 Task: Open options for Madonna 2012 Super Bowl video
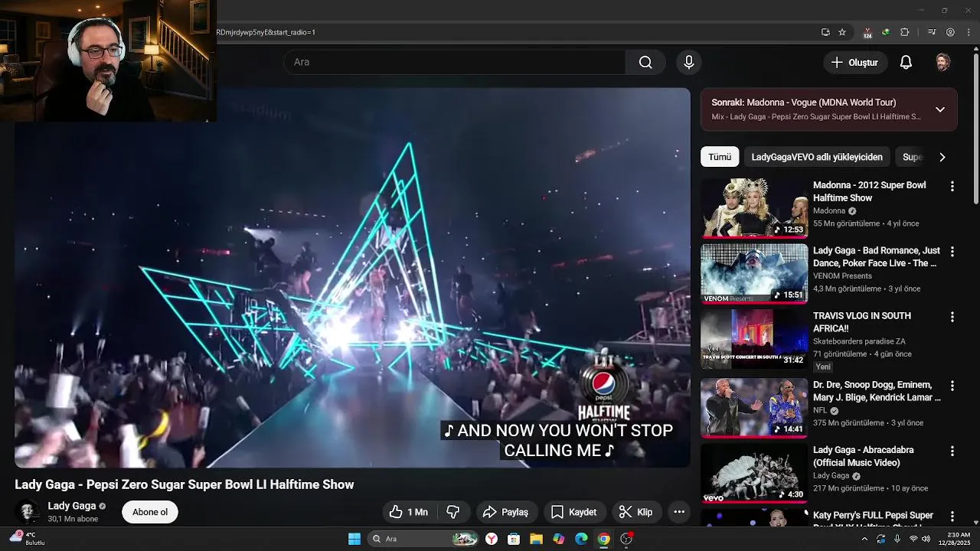(952, 186)
